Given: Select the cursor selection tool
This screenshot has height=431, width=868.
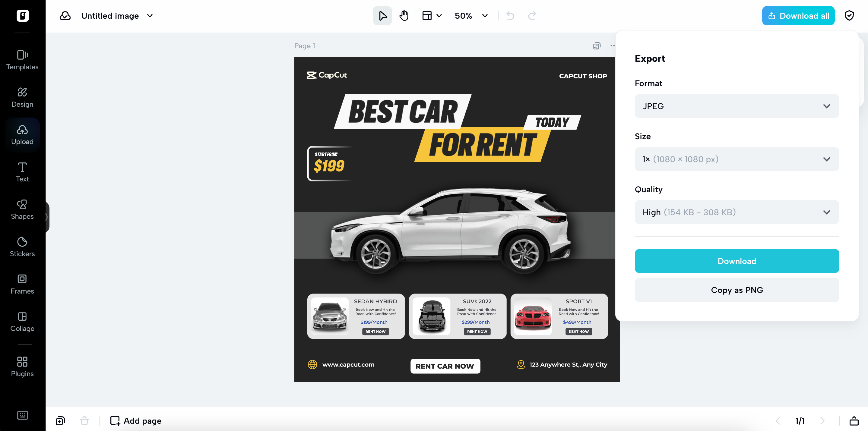Looking at the screenshot, I should coord(382,15).
